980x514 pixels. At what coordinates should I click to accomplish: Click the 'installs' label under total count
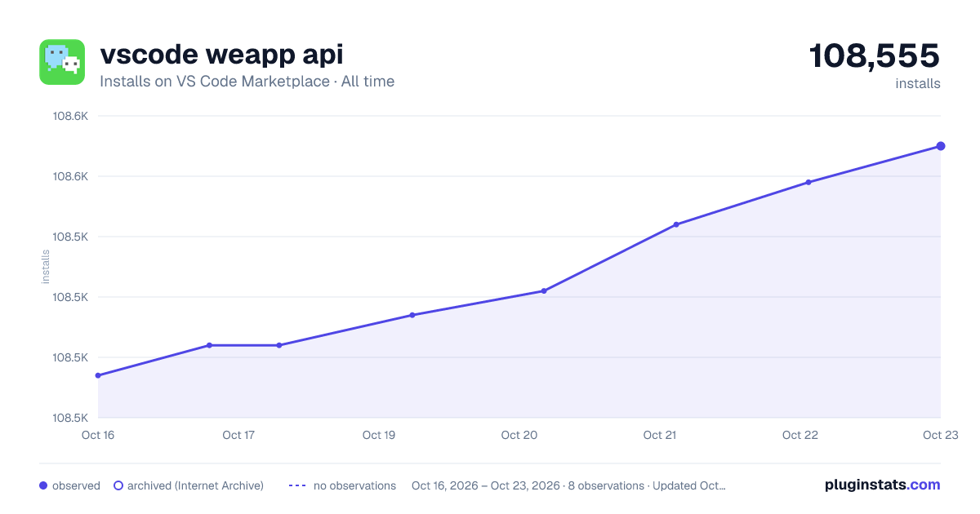918,83
